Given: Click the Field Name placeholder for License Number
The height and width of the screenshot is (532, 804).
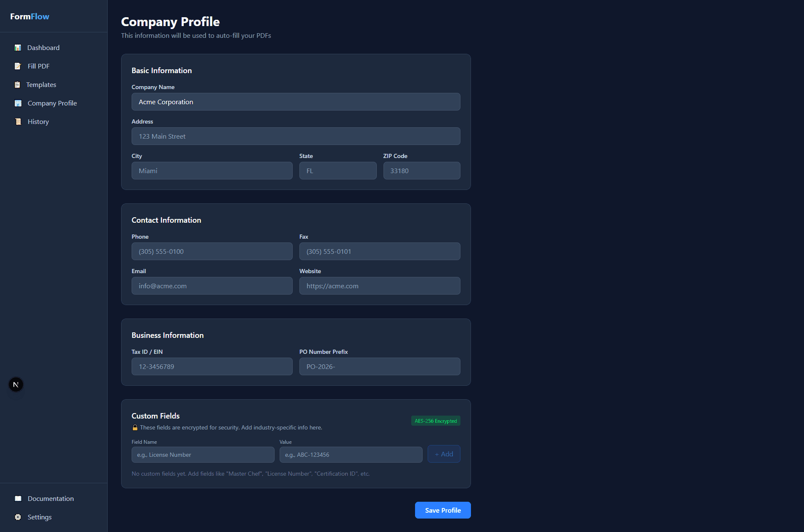Looking at the screenshot, I should click(x=203, y=454).
